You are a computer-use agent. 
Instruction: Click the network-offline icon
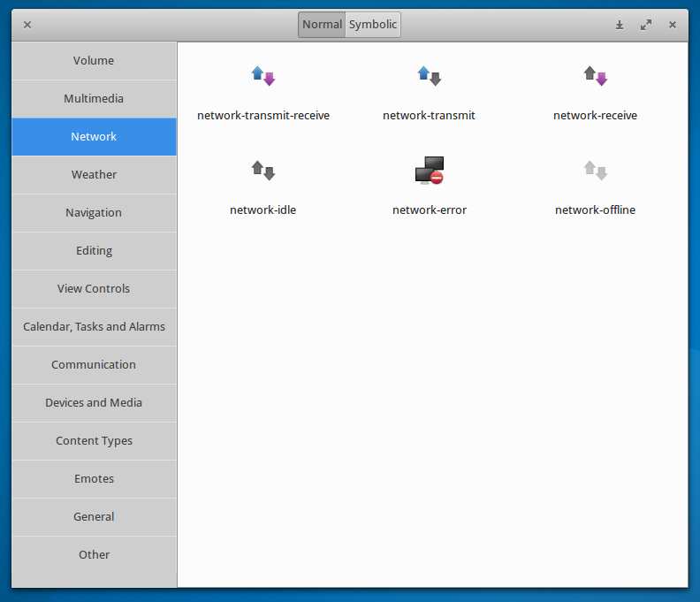click(595, 171)
